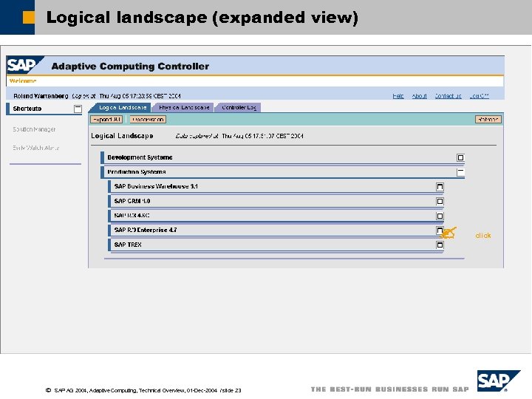
Task: Click the Adaptive Computing Controller title
Action: [130, 66]
